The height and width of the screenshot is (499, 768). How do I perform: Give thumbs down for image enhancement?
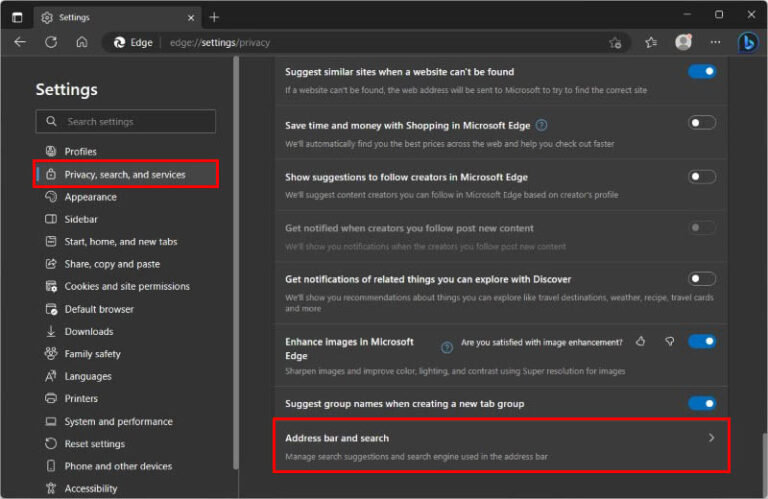670,341
